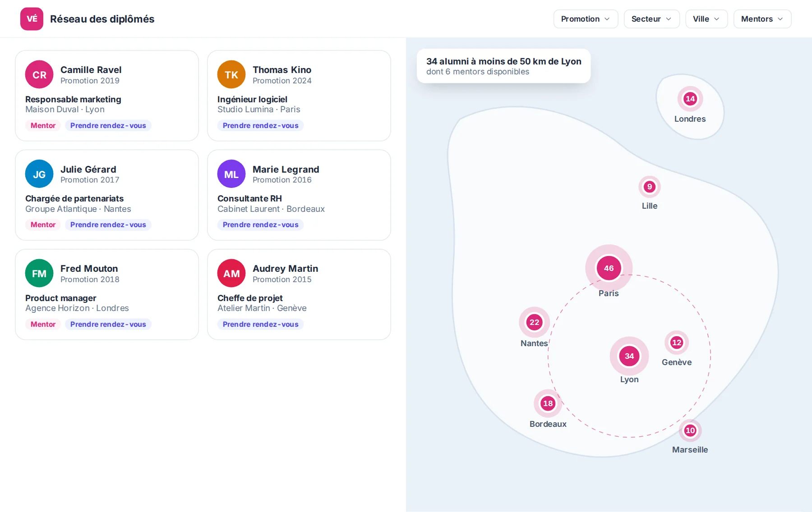Click Thomas Kino's TK avatar
This screenshot has width=812, height=512.
pyautogui.click(x=231, y=74)
